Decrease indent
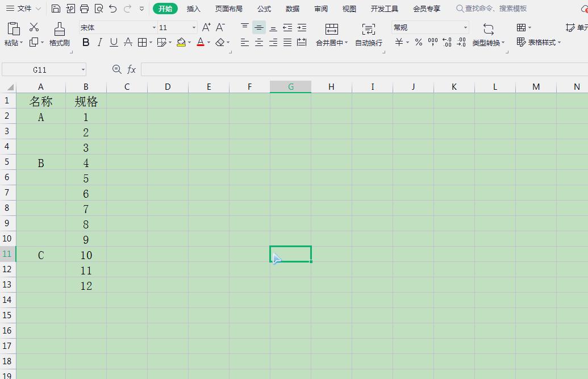The width and height of the screenshot is (588, 379). pyautogui.click(x=287, y=27)
